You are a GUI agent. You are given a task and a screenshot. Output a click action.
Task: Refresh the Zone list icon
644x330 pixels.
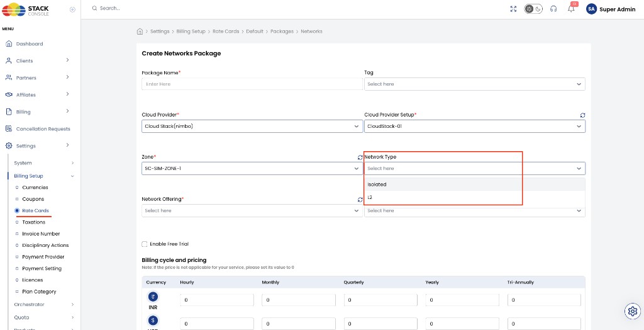coord(360,157)
